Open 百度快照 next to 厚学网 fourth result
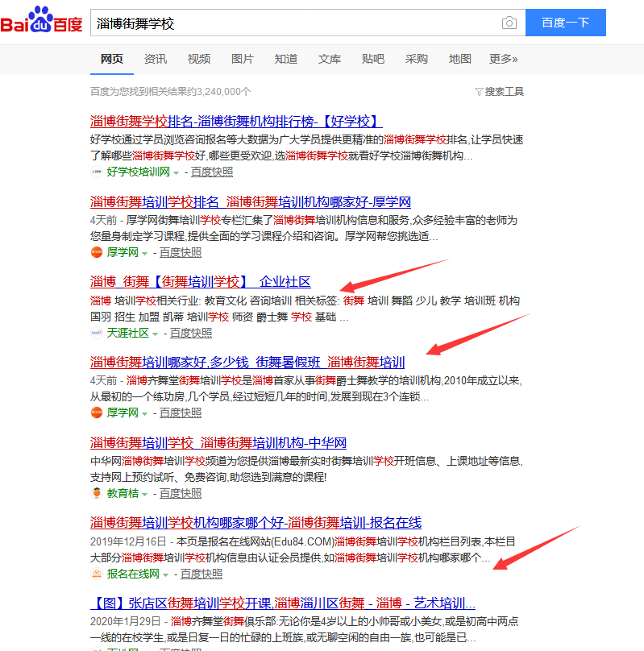644x651 pixels. (x=181, y=413)
